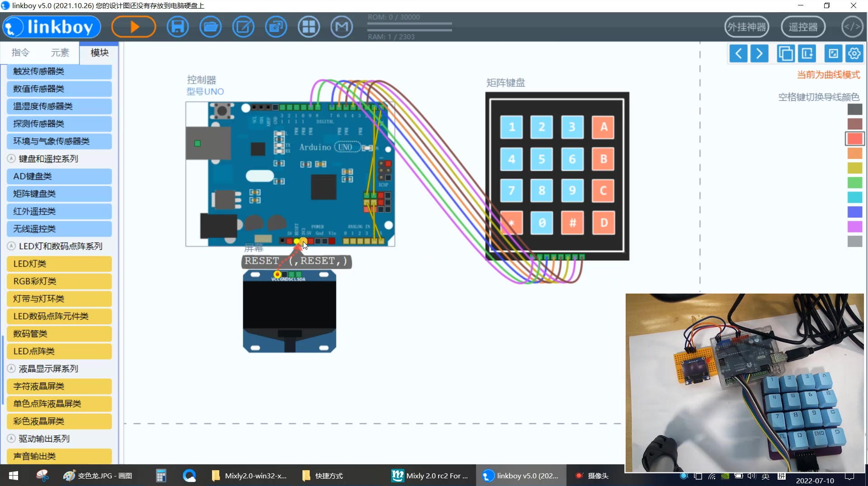The width and height of the screenshot is (868, 486).
Task: Click the linkboy logo button
Action: click(52, 27)
